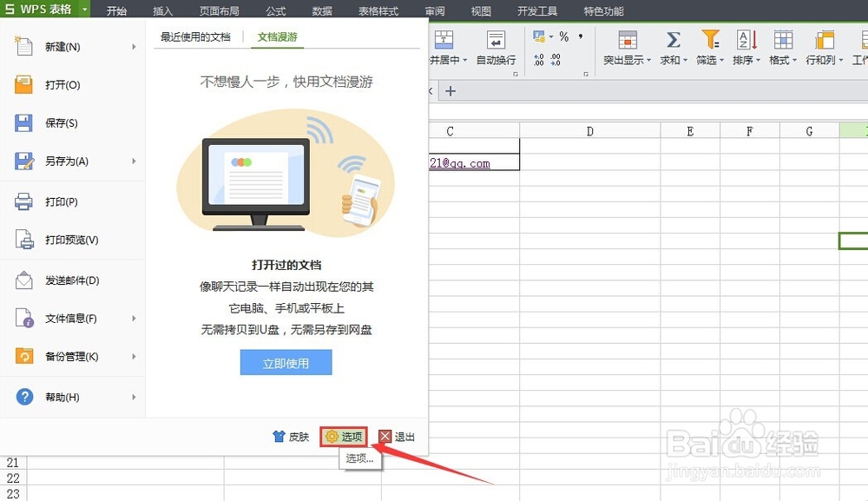Switch to the 页面布局 ribbon tab
868x501 pixels.
220,11
